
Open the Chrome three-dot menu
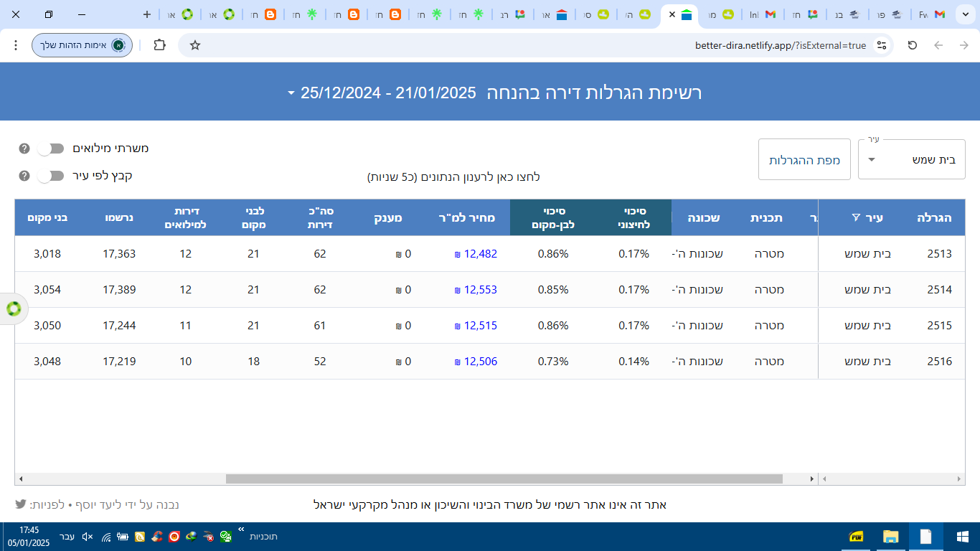point(16,45)
